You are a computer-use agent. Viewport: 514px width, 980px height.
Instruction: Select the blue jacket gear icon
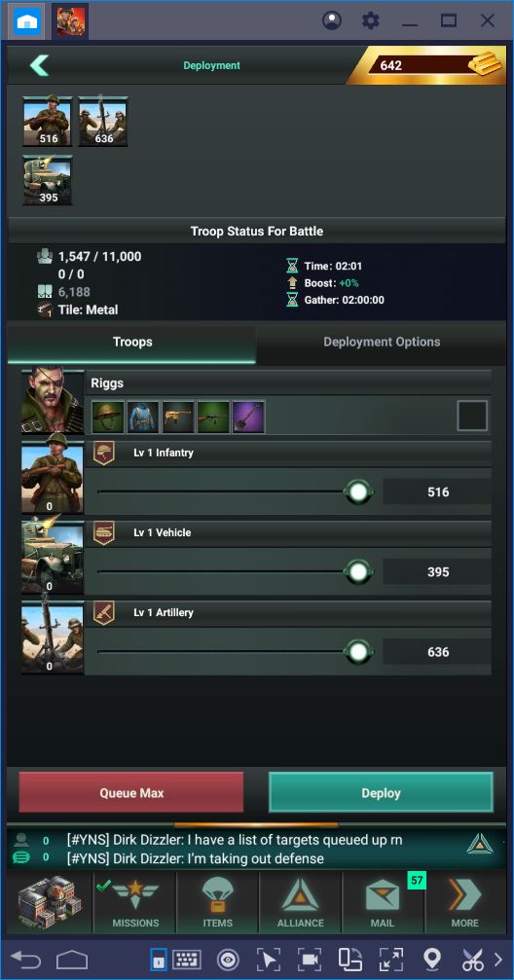tap(143, 417)
